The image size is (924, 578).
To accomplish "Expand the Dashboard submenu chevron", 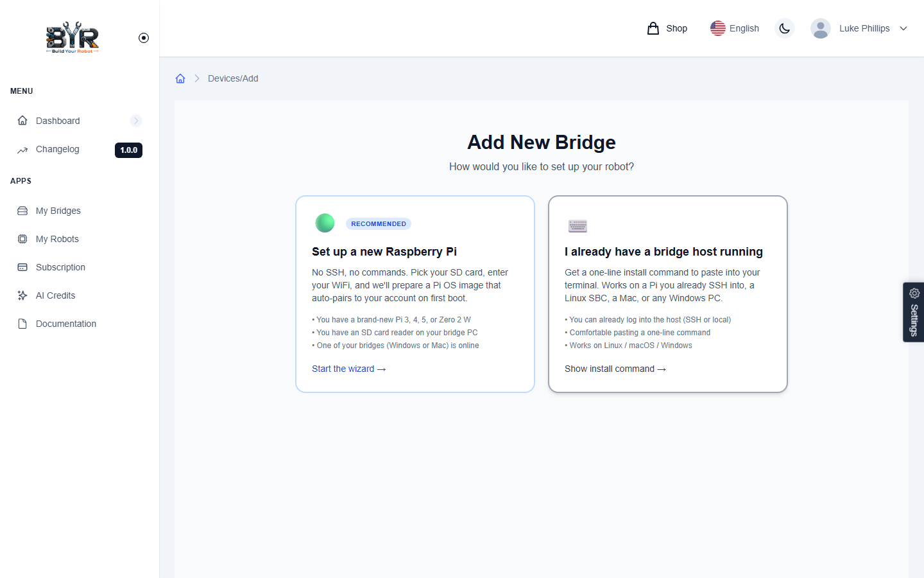I will tap(136, 121).
